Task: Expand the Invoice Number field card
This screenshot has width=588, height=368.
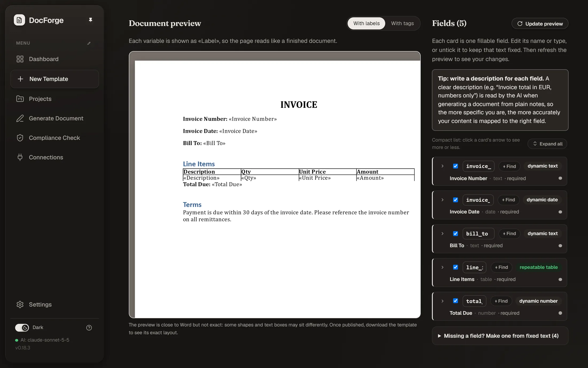Action: click(442, 166)
